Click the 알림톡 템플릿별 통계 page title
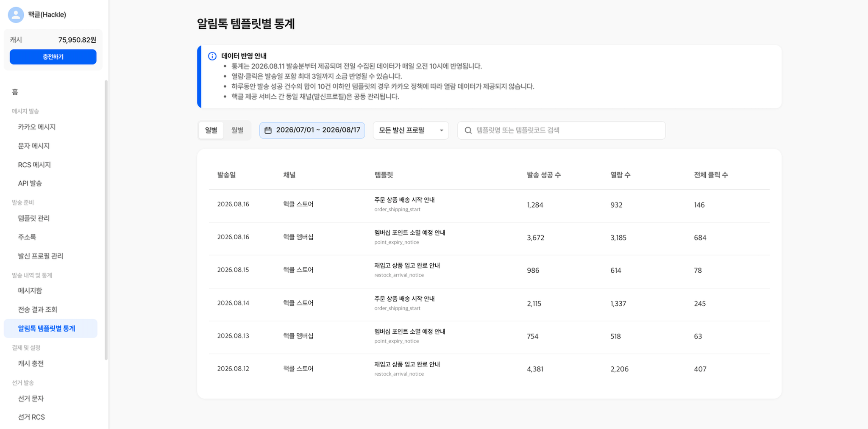 point(246,24)
